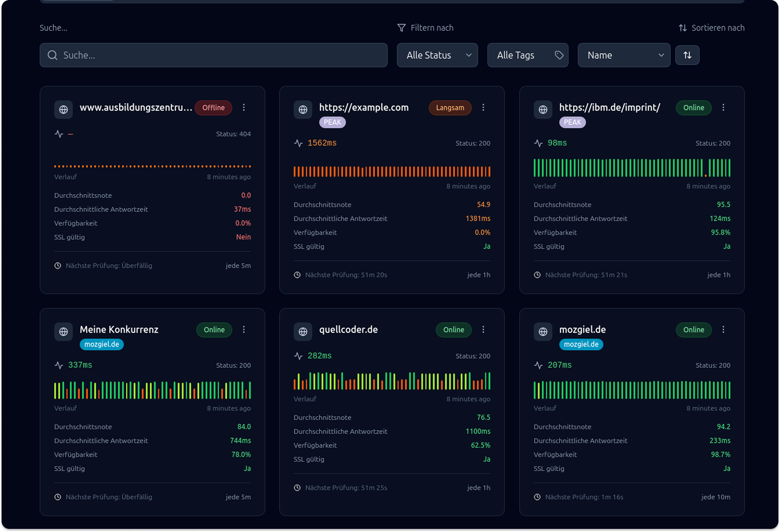Viewport: 780px width, 532px height.
Task: Click the history bar chart on the example.com card
Action: coord(392,171)
